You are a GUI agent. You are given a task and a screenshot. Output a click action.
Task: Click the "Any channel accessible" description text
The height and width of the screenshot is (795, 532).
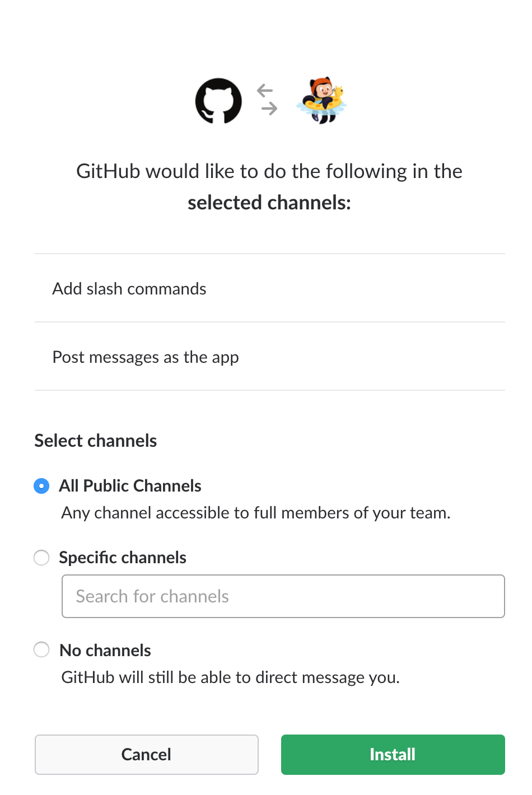256,513
